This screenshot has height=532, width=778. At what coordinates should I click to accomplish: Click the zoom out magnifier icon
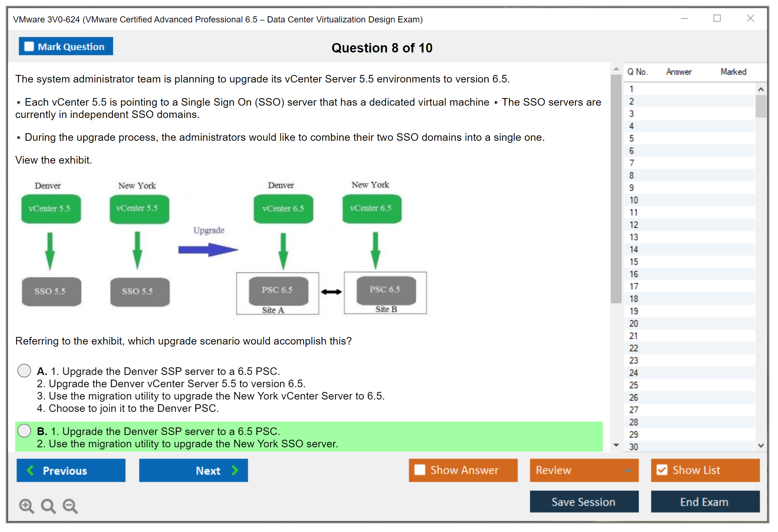pos(70,506)
